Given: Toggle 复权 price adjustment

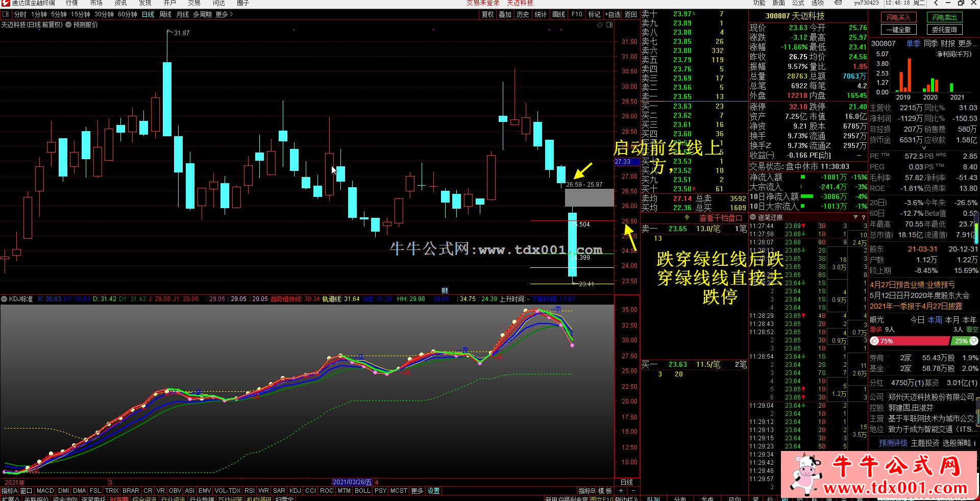Looking at the screenshot, I should [x=488, y=14].
